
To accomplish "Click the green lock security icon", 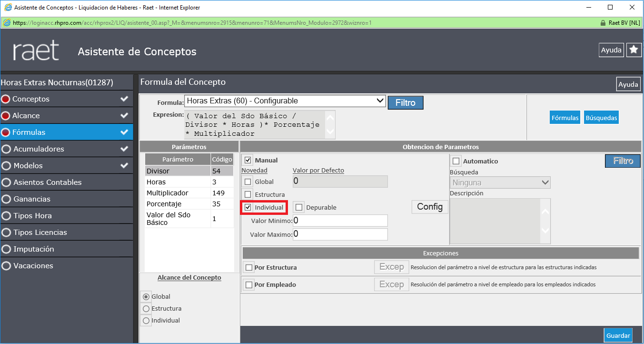I will coord(604,22).
